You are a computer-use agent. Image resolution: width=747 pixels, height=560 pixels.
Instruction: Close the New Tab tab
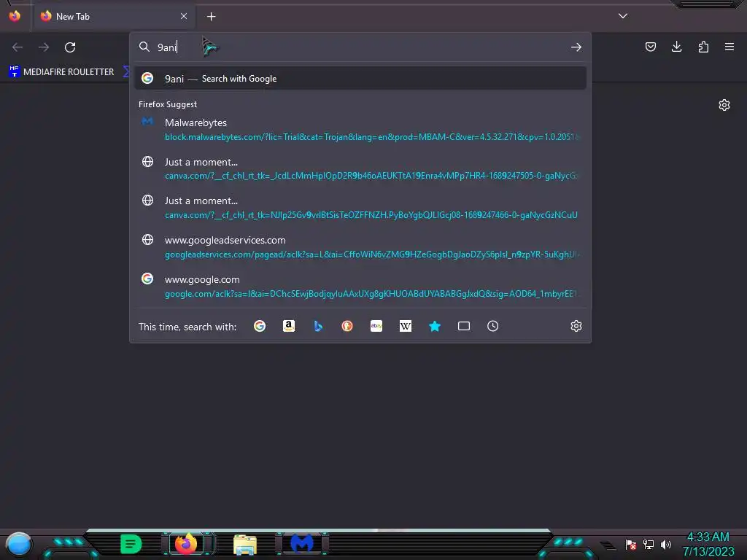point(184,16)
